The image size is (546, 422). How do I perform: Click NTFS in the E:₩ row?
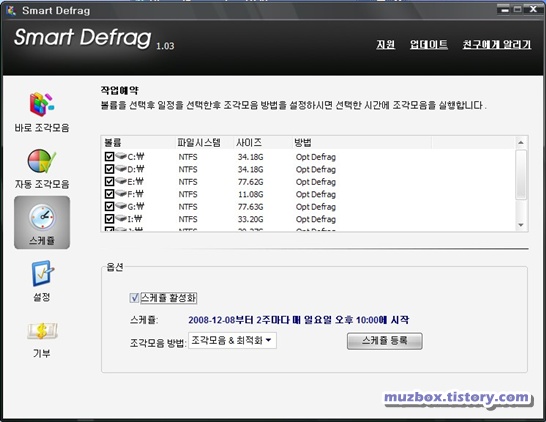(x=188, y=182)
